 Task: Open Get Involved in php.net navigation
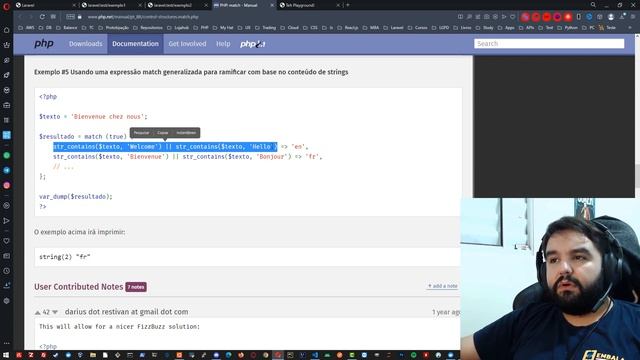187,44
